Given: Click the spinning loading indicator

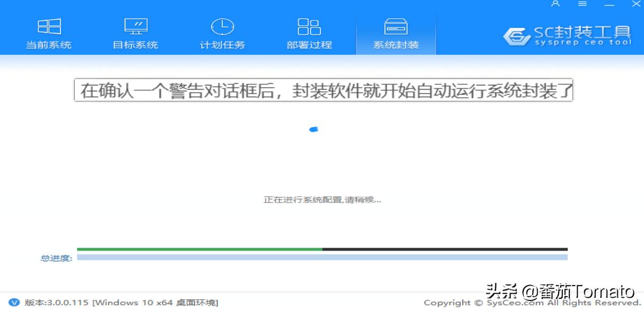Looking at the screenshot, I should [314, 129].
